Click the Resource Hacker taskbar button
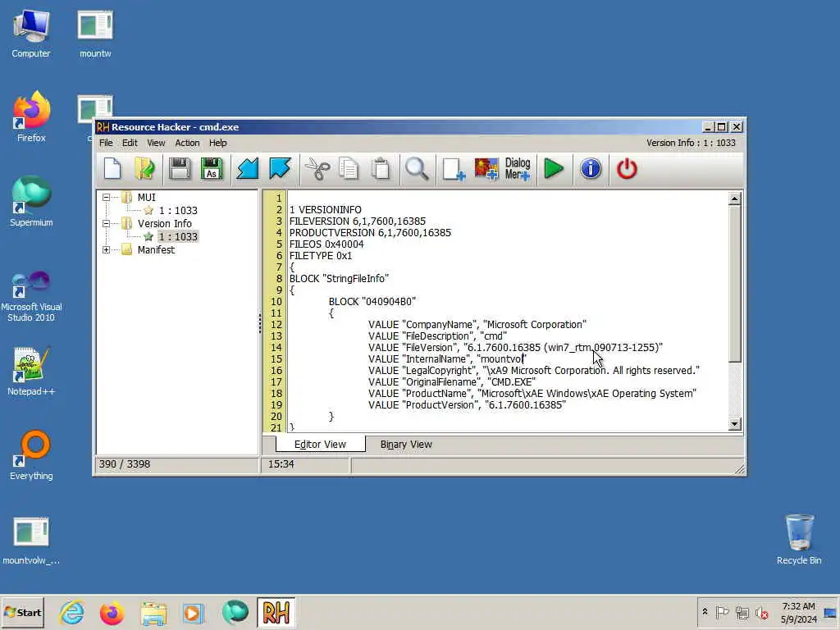The height and width of the screenshot is (630, 840). (276, 612)
